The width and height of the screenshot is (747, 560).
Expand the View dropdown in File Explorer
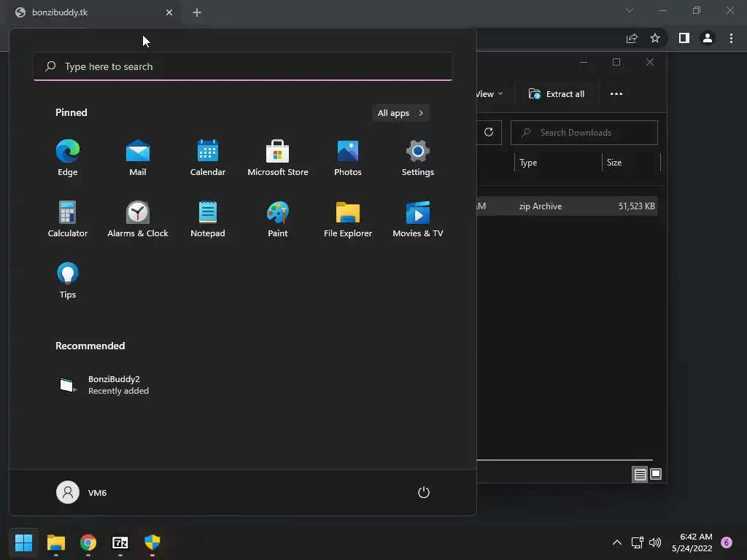click(x=489, y=94)
